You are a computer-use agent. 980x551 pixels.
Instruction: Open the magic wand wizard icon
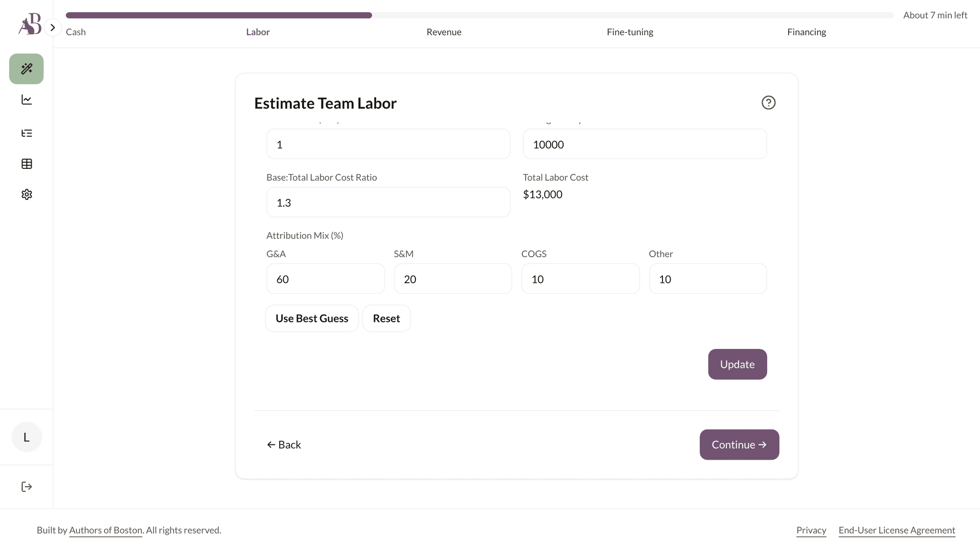point(27,69)
